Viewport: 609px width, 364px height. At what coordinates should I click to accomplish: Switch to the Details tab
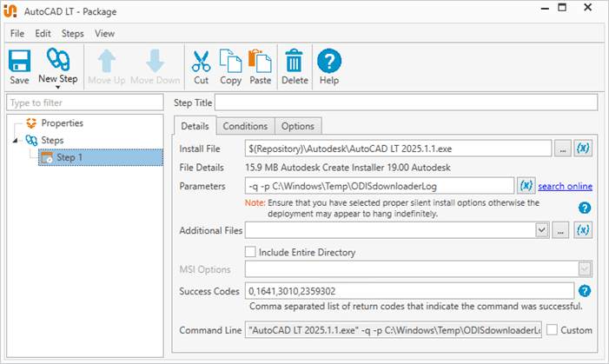[195, 126]
